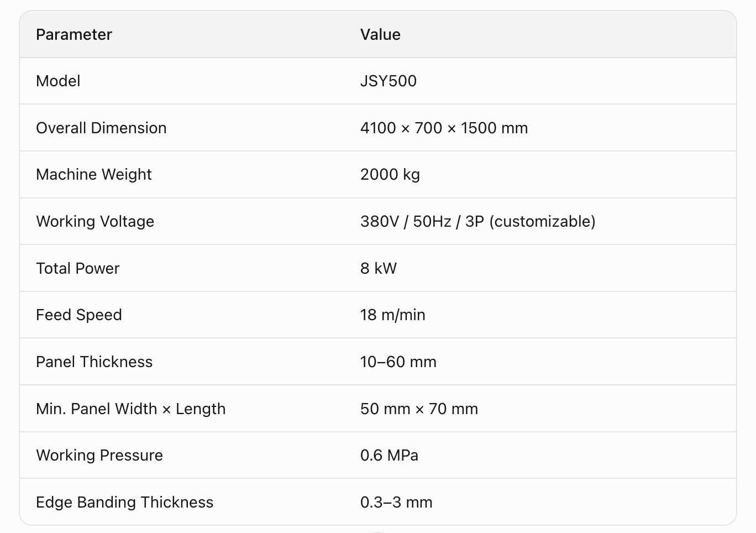Screen dimensions: 756x533
Task: Select the Total Power label
Action: pyautogui.click(x=78, y=268)
